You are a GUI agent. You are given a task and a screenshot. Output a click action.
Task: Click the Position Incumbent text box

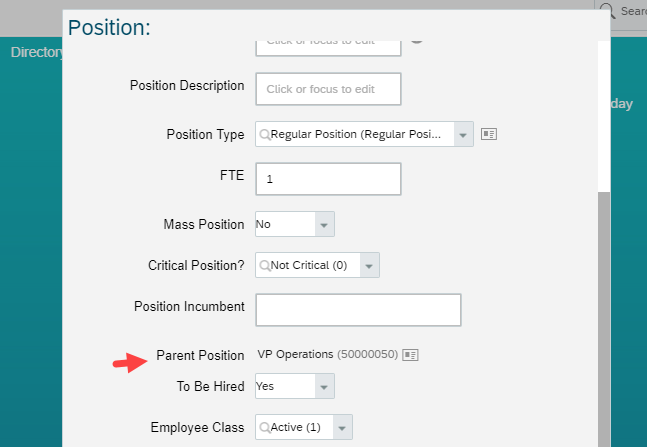click(358, 310)
